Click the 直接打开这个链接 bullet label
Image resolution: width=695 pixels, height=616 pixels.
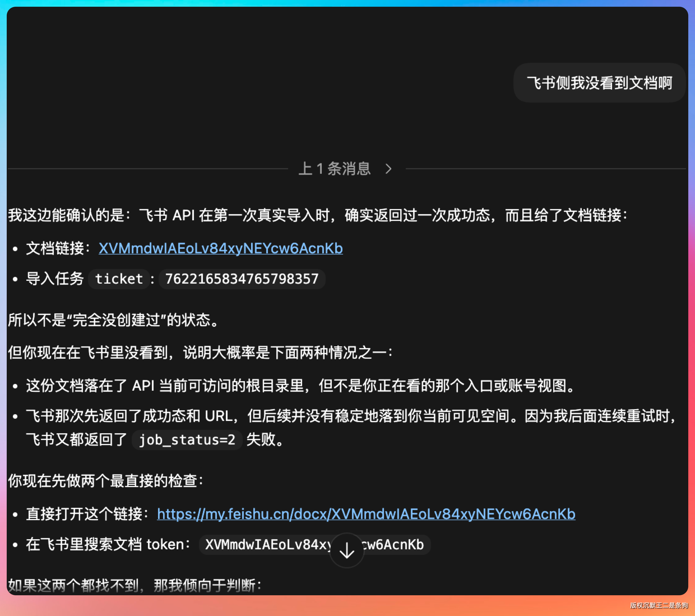click(x=84, y=514)
